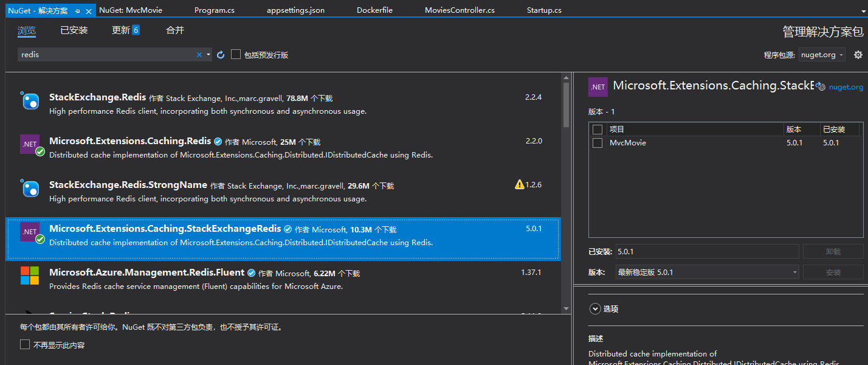Enable the 不再显示此内容 checkbox
This screenshot has width=868, height=365.
25,345
